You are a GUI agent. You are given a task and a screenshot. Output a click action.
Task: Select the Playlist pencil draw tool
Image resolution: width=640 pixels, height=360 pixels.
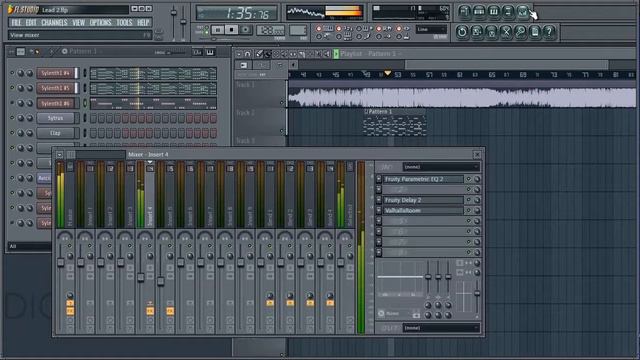(x=259, y=54)
